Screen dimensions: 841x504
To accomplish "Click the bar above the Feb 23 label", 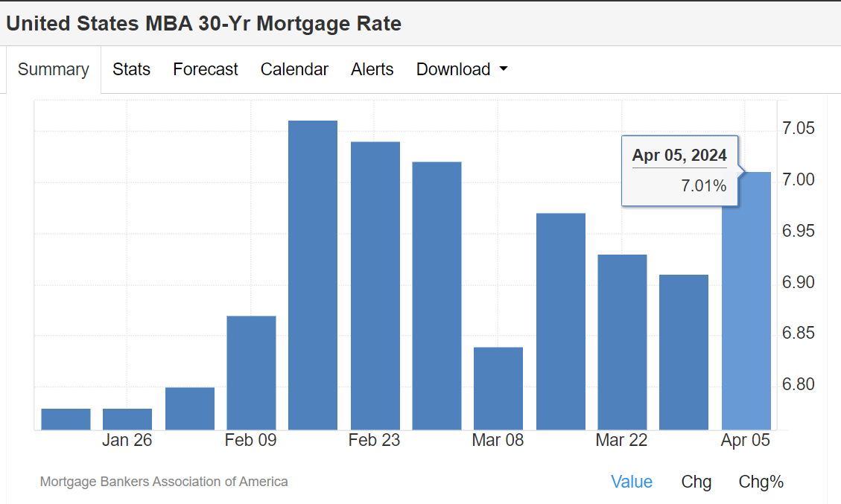I will coord(375,286).
